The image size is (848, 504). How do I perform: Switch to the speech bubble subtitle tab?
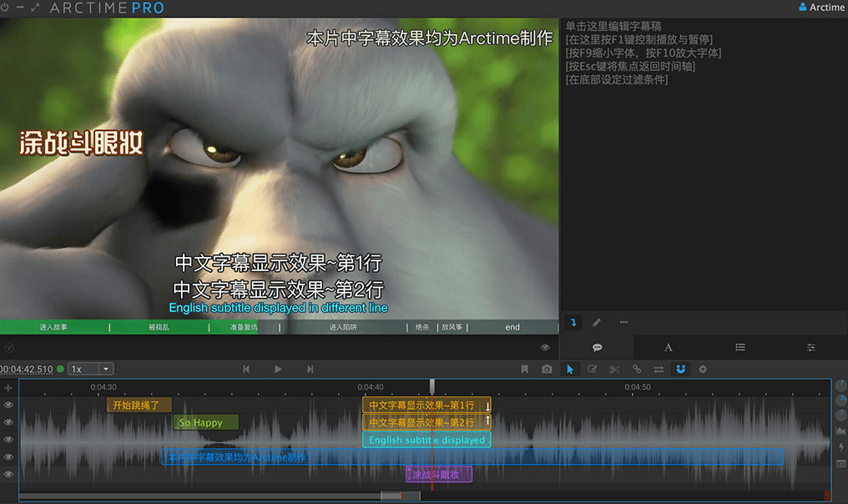[597, 346]
